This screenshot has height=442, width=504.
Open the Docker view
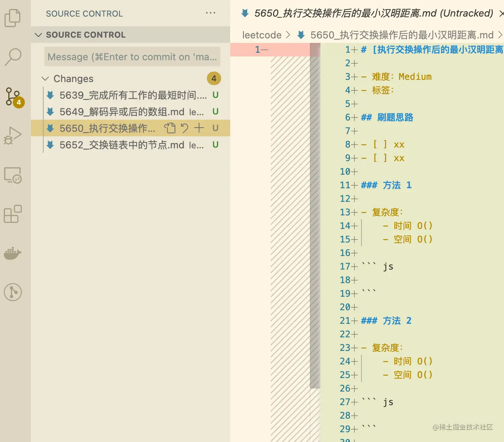13,253
